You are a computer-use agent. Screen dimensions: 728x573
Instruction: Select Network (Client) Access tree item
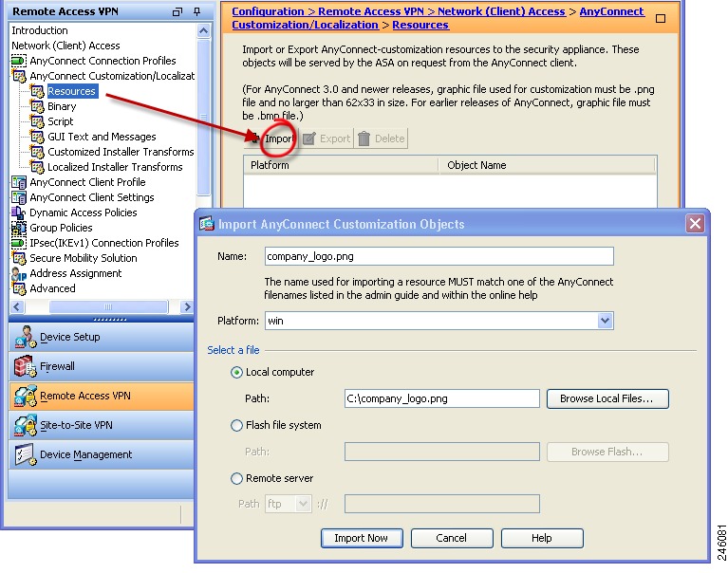point(65,46)
